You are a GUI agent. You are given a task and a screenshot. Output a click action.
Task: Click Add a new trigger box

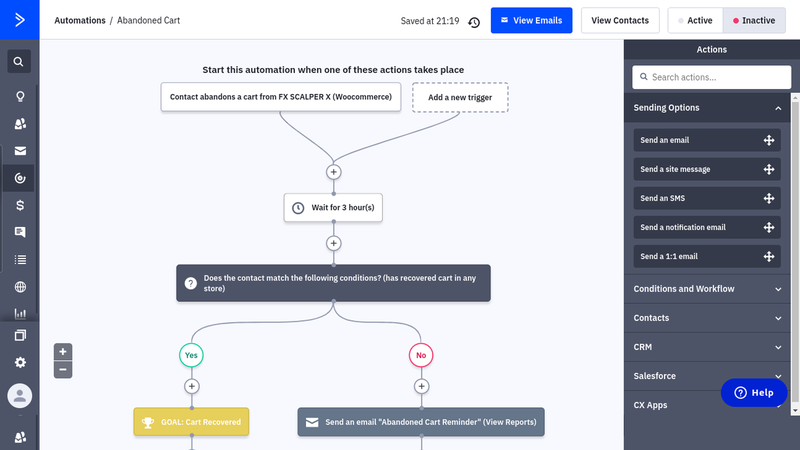(x=460, y=97)
